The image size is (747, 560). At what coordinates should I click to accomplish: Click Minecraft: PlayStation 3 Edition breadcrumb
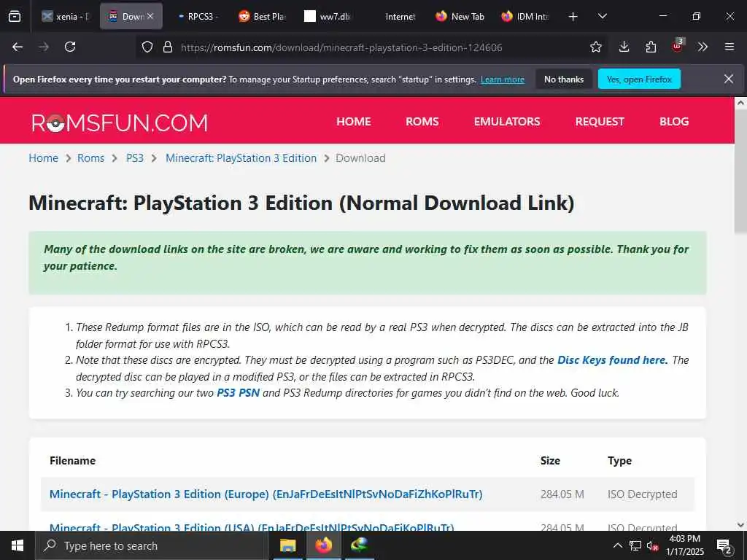point(241,158)
